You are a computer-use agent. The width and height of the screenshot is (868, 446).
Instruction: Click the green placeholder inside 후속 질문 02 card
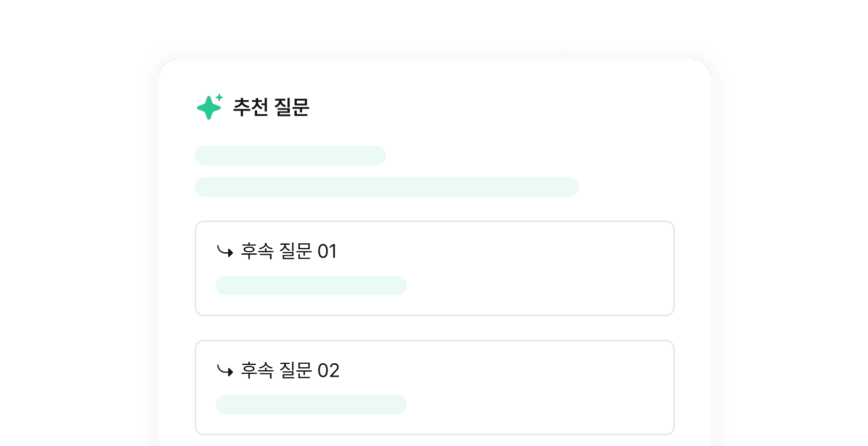[x=311, y=405]
